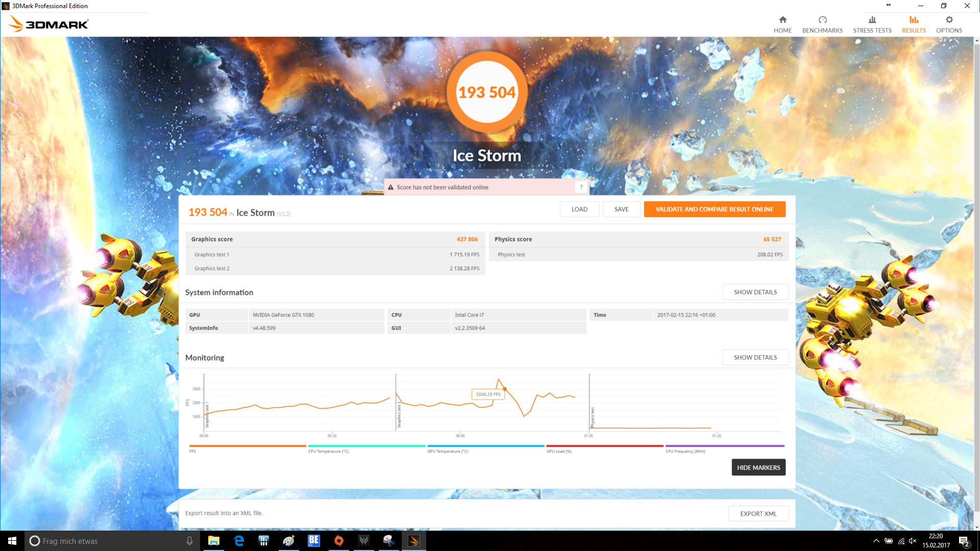Image resolution: width=980 pixels, height=551 pixels.
Task: Open Options gear icon
Action: tap(949, 20)
